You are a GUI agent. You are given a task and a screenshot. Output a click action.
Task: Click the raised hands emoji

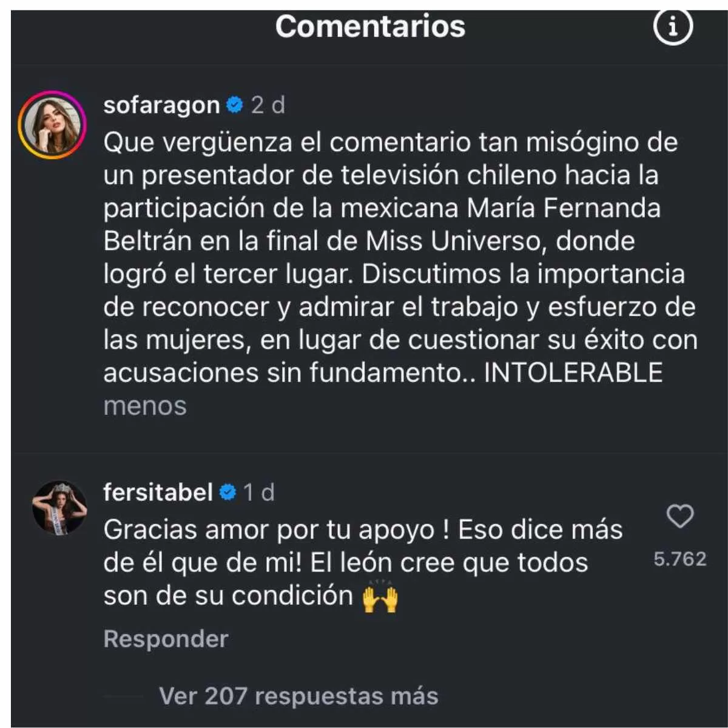[x=380, y=597]
